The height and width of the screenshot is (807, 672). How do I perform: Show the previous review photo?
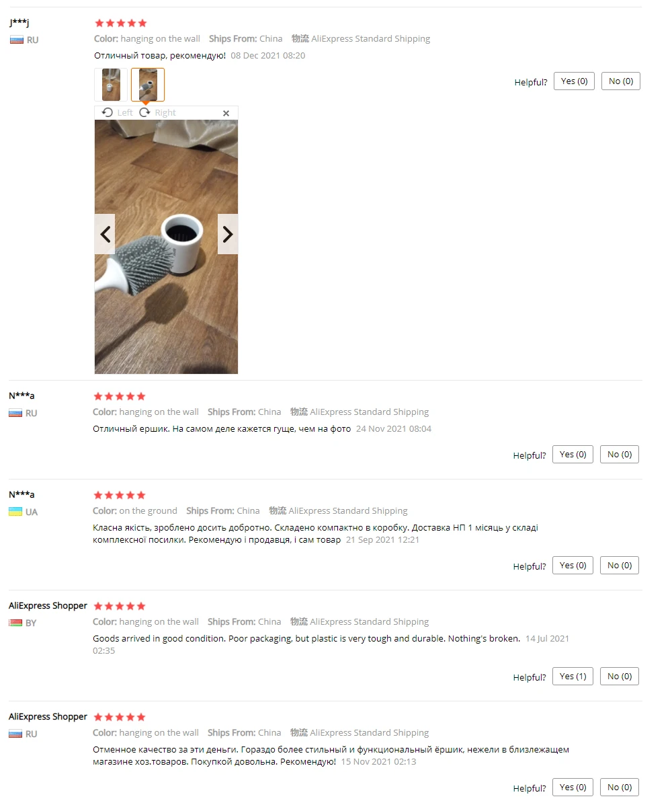pyautogui.click(x=105, y=234)
